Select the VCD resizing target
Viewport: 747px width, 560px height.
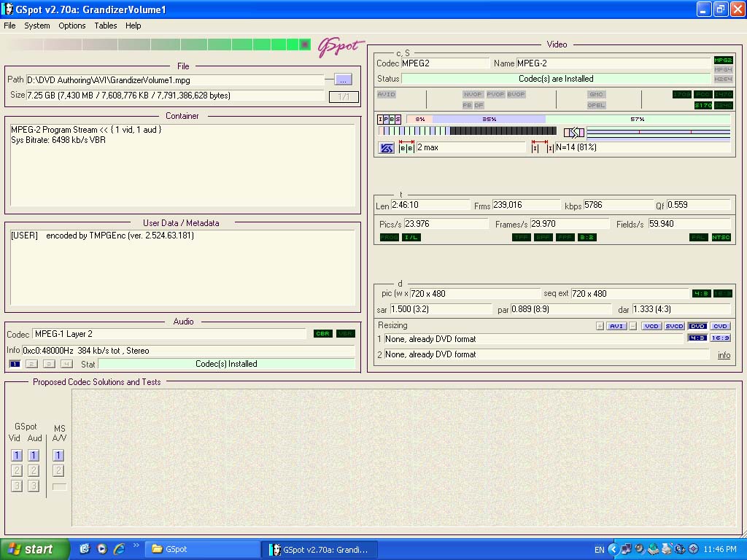pyautogui.click(x=651, y=326)
